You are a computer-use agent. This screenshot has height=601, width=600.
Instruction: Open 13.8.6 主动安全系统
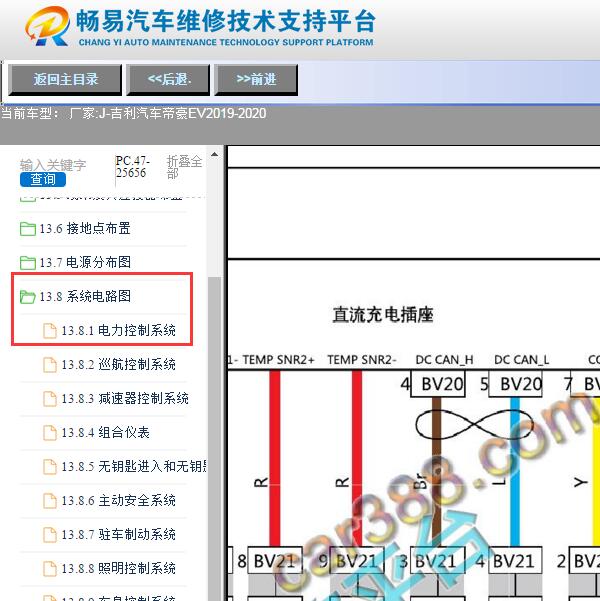point(118,500)
